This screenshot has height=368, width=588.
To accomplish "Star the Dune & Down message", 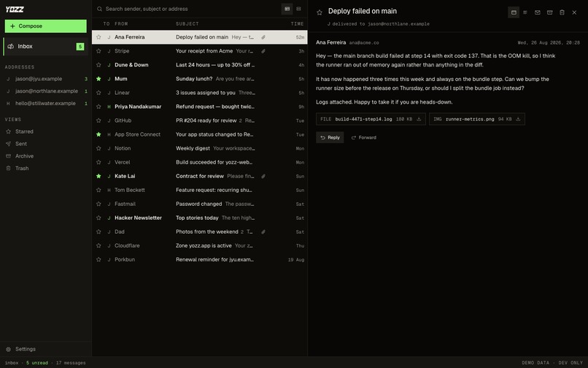I will 98,65.
